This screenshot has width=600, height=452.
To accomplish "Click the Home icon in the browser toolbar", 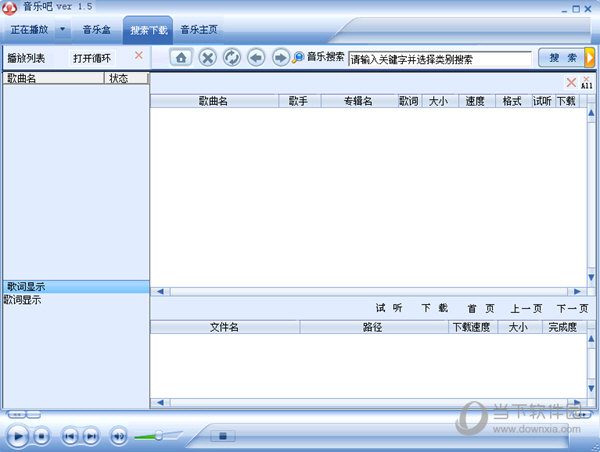I will (x=181, y=58).
